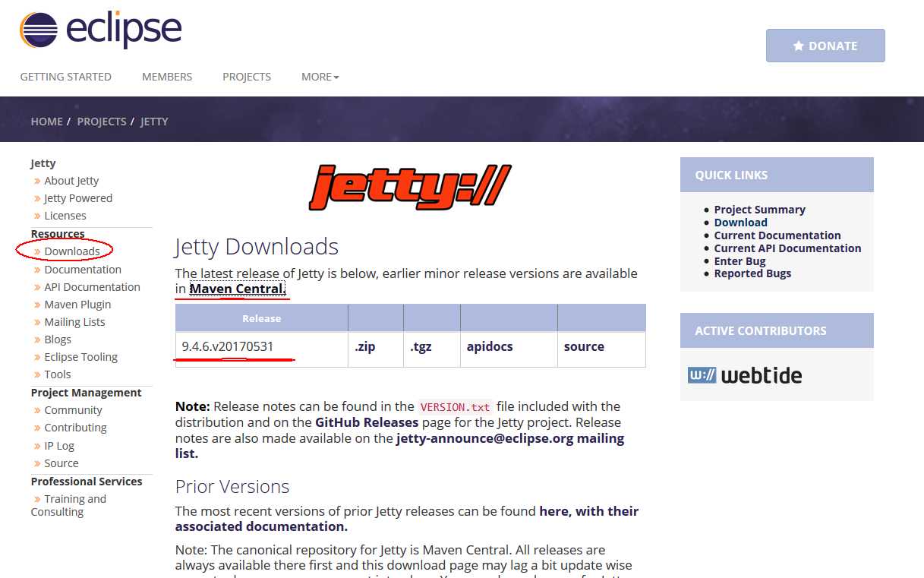Open Reported Bugs in Quick Links

(752, 273)
